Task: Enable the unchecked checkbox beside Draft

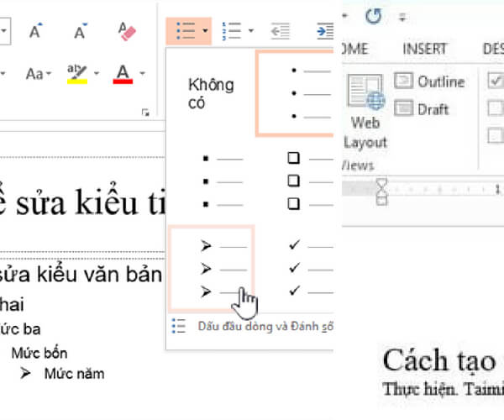Action: (496, 108)
